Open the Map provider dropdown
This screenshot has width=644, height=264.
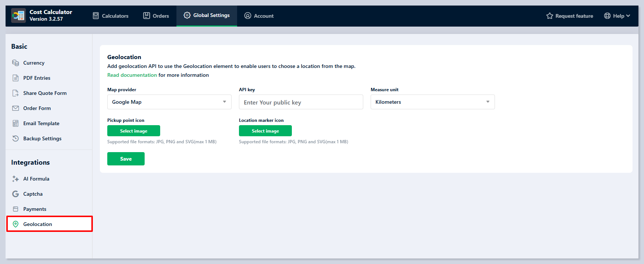169,102
